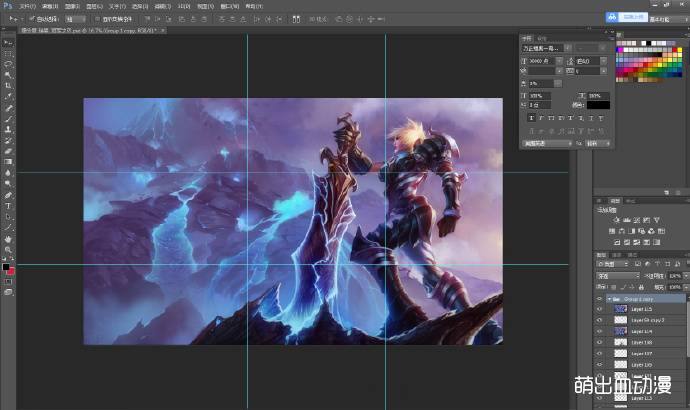Toggle visibility of Group 1 copy
Screen dimensions: 690x410
tap(600, 298)
